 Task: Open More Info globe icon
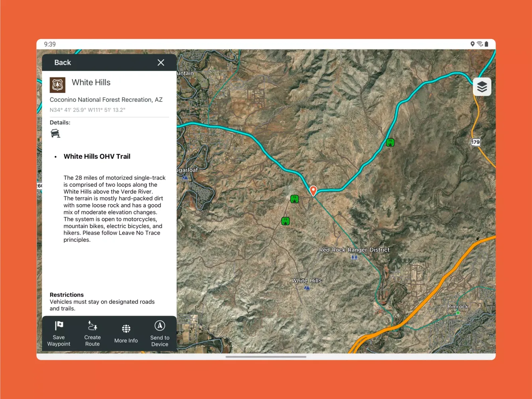click(126, 329)
